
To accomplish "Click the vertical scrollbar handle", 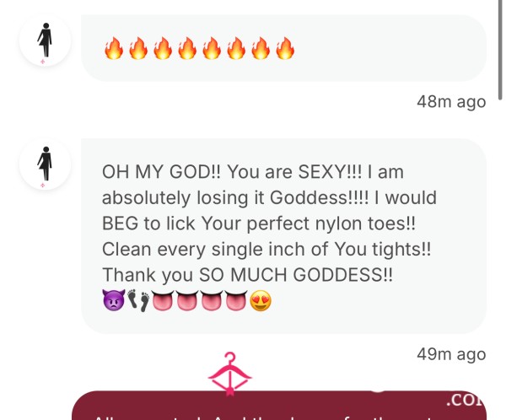I will pyautogui.click(x=500, y=50).
